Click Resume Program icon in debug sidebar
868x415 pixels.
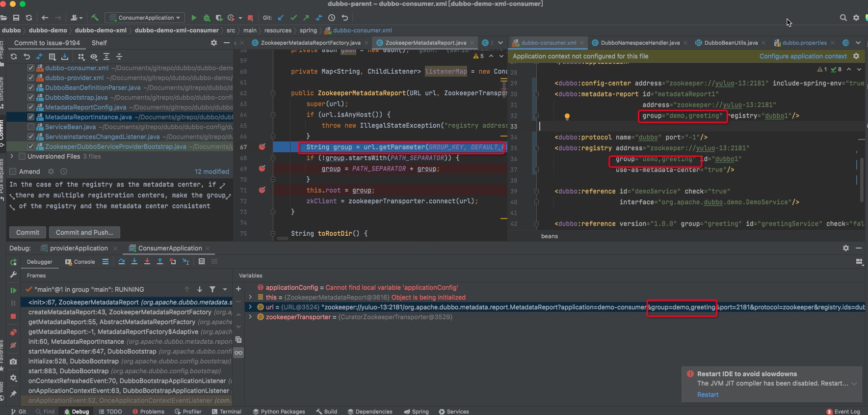13,290
